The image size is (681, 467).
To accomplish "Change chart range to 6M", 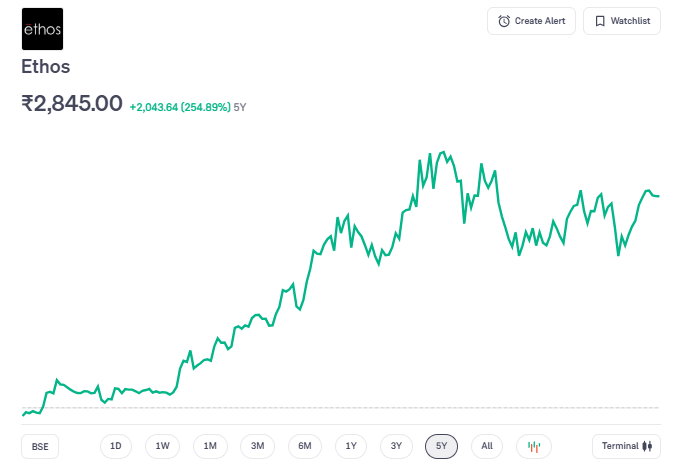I will click(x=305, y=446).
